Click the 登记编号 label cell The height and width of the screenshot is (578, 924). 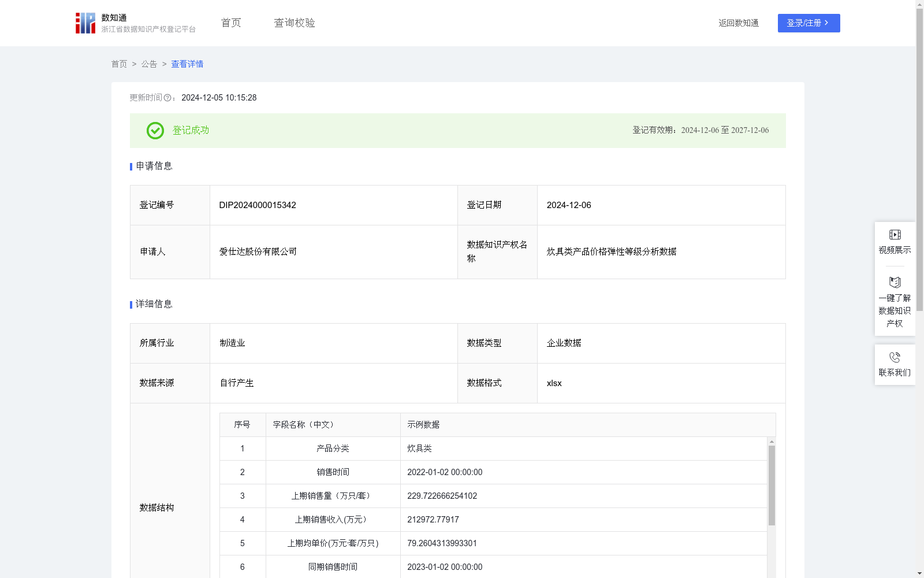(x=170, y=205)
